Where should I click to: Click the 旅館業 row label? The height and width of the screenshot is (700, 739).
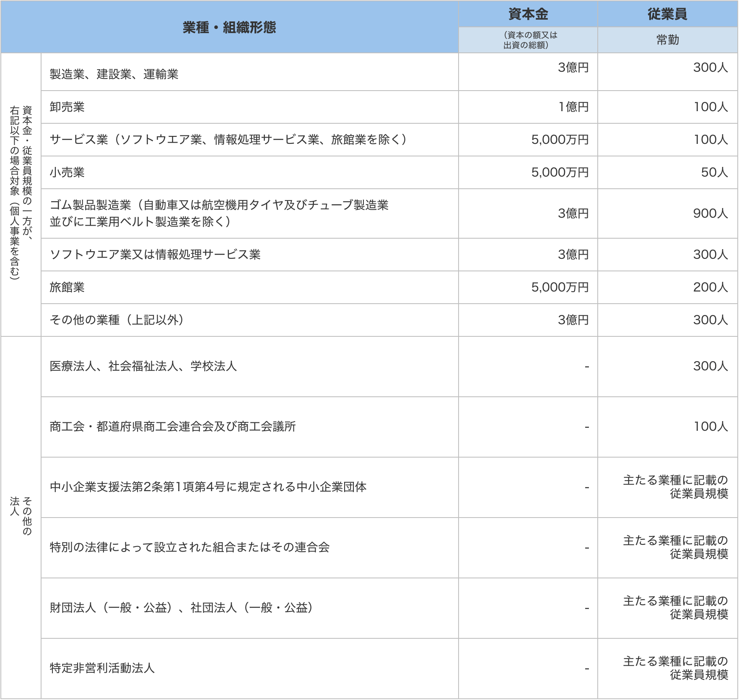(67, 287)
